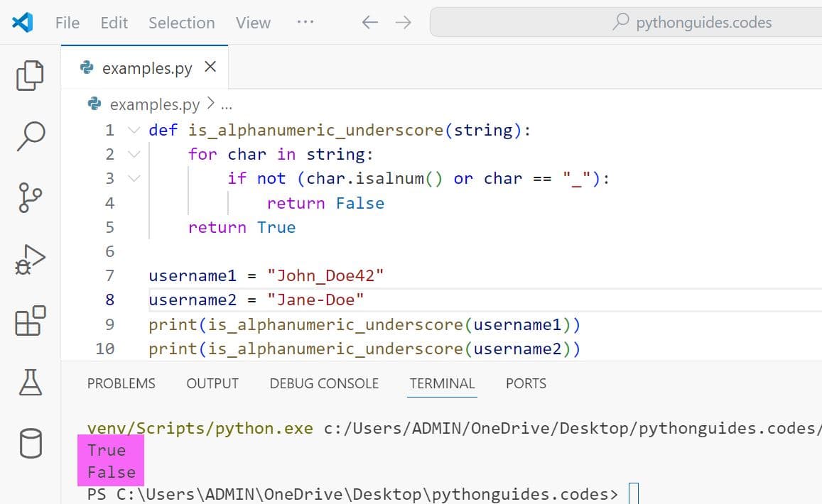This screenshot has width=822, height=504.
Task: Open the File menu
Action: pyautogui.click(x=67, y=23)
